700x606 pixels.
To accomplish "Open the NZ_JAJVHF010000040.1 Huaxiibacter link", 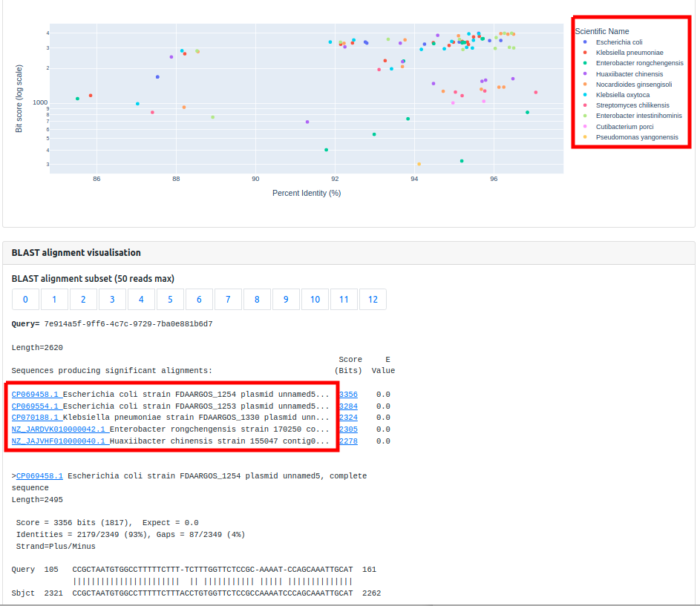I will tap(59, 441).
